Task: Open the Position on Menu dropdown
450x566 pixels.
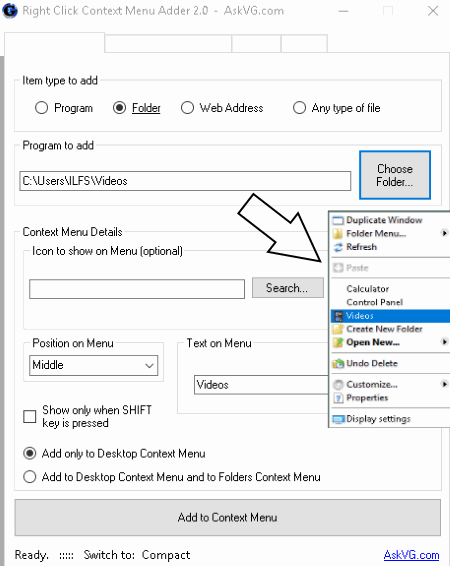Action: [x=93, y=365]
